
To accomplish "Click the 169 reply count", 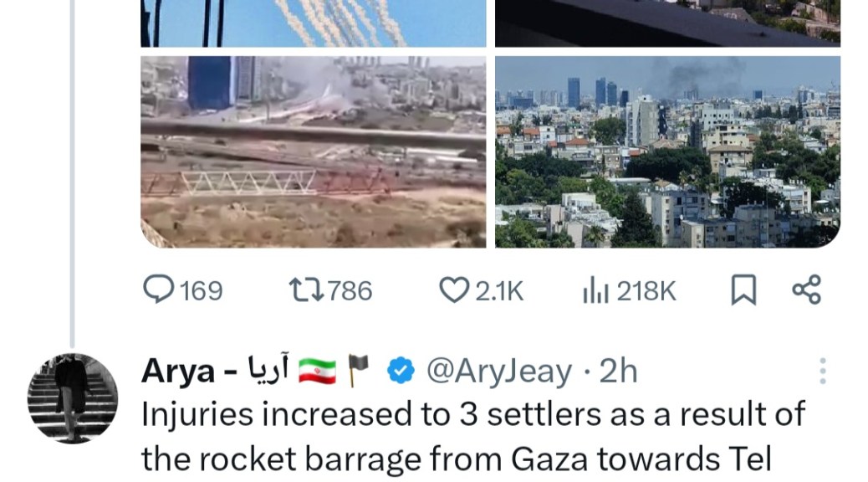I will pos(202,291).
